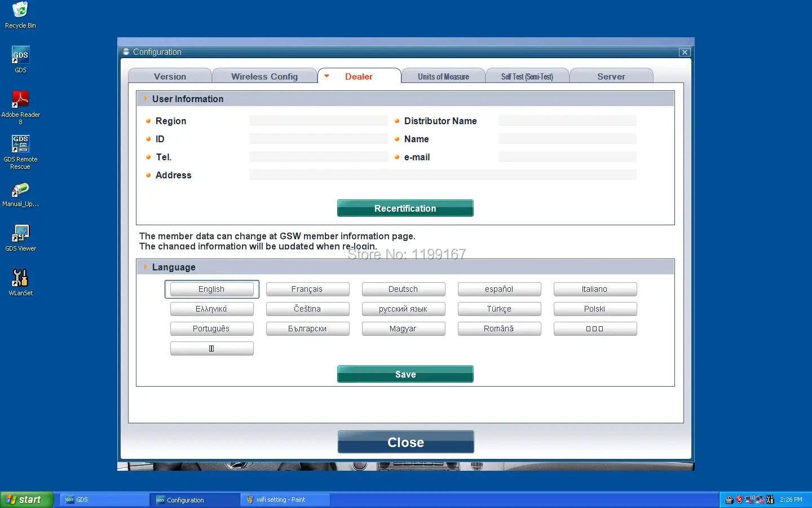Select English language
812x508 pixels.
click(211, 289)
